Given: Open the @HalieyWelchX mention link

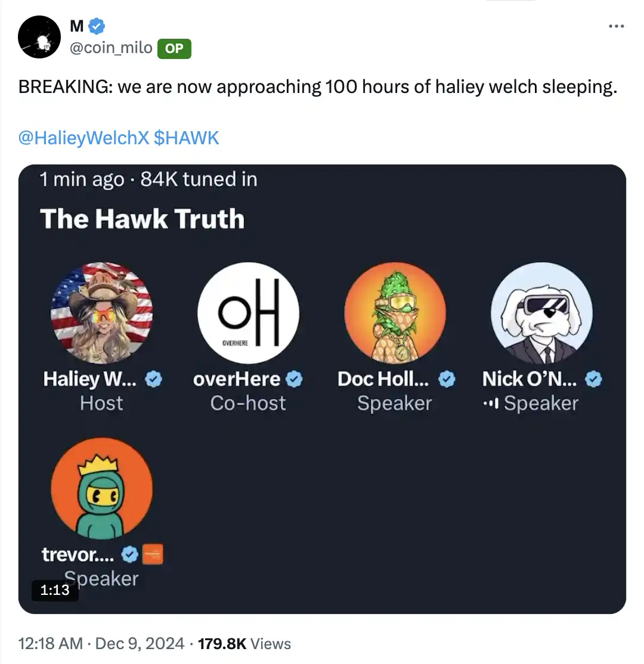Looking at the screenshot, I should pos(83,138).
